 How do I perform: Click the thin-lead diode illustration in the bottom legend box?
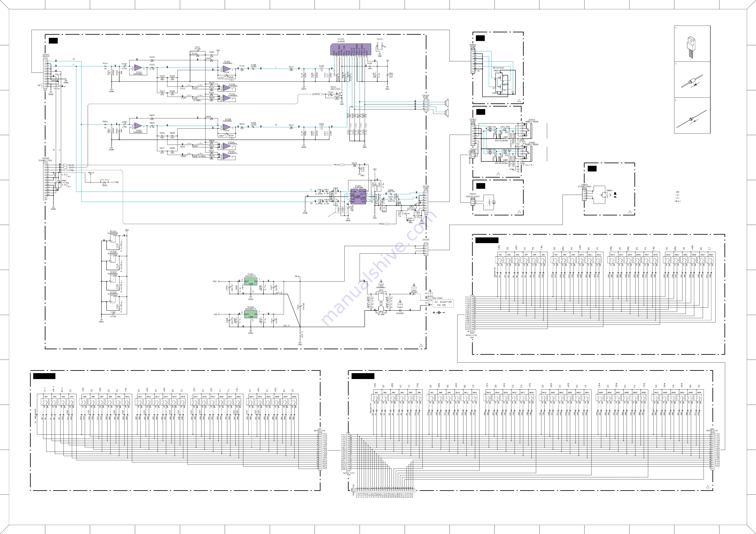click(692, 119)
